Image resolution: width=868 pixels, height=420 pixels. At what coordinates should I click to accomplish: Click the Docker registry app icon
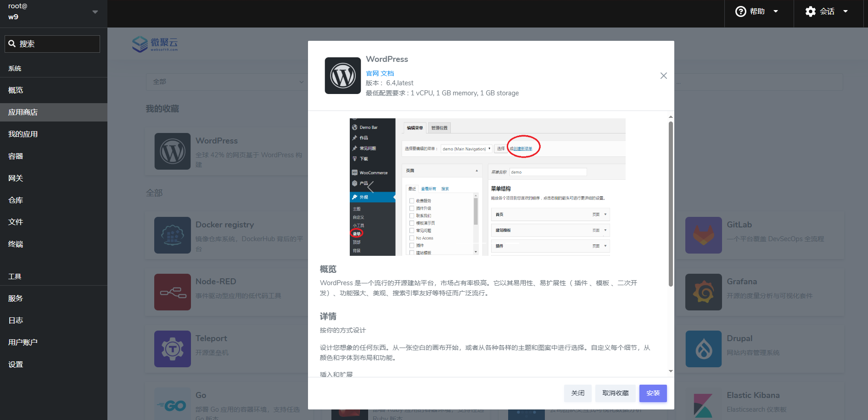(172, 235)
